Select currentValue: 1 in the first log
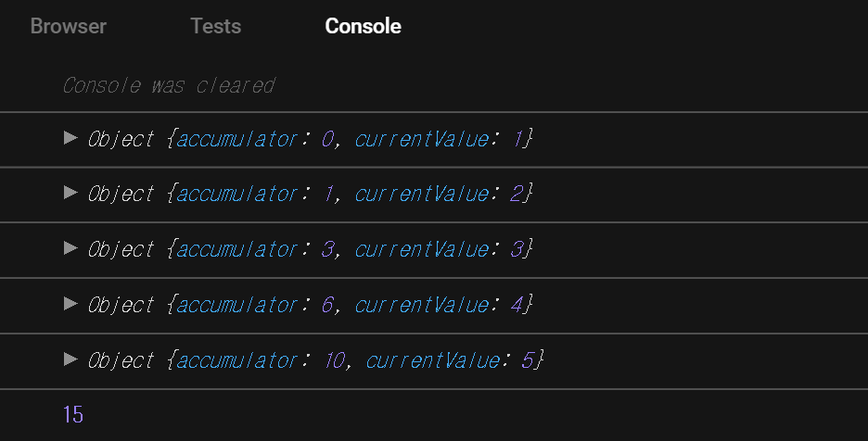Screen dimensions: 868x441 439,138
